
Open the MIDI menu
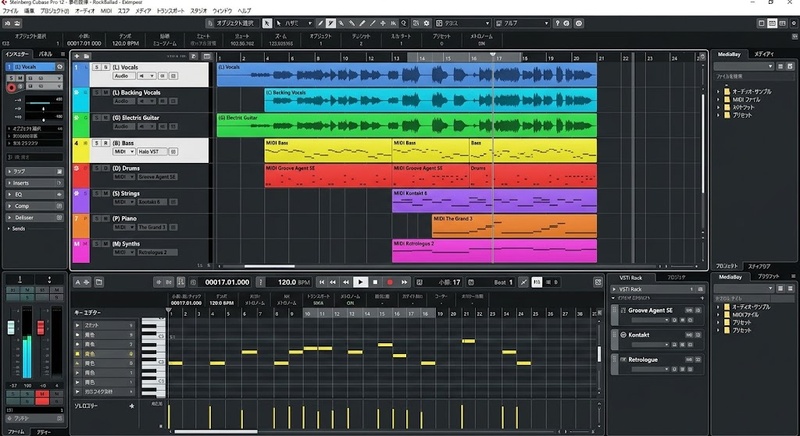pos(106,11)
